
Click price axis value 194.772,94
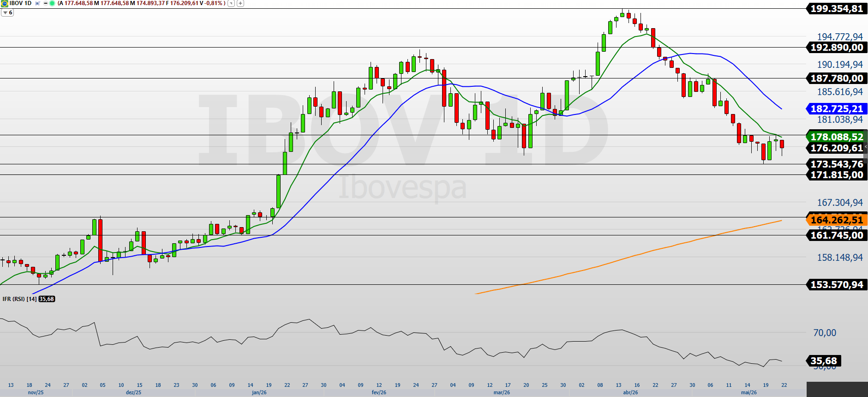click(840, 37)
